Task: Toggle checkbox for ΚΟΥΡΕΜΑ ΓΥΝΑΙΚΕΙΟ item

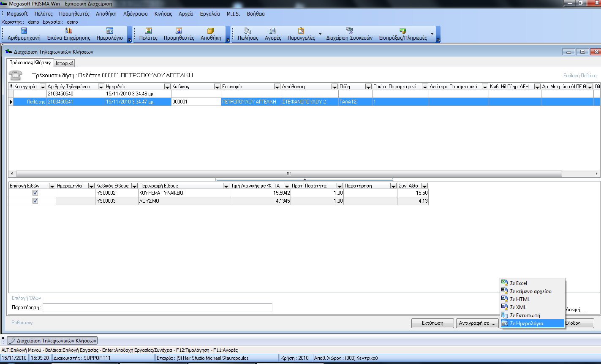Action: (35, 193)
